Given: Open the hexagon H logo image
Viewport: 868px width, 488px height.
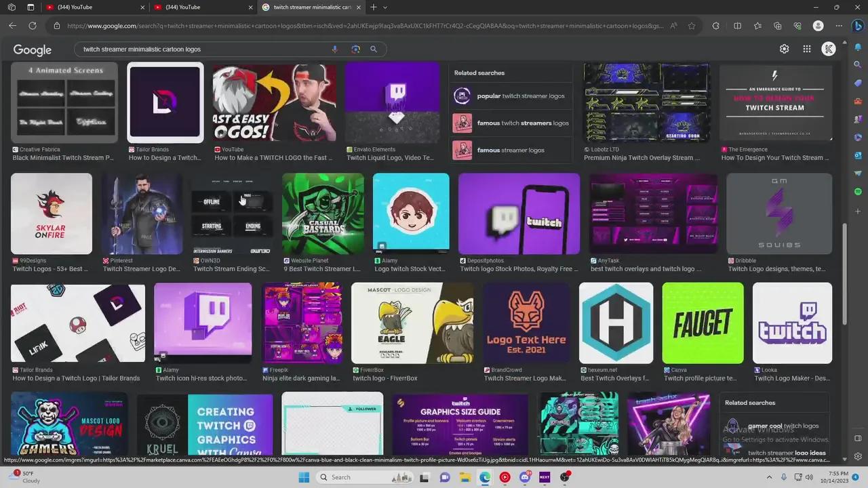Looking at the screenshot, I should (x=616, y=323).
